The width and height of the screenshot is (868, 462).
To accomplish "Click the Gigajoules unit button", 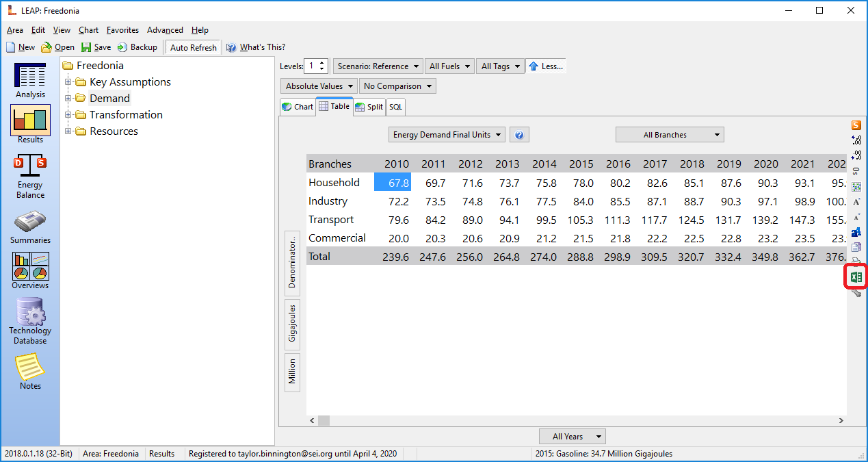I will [292, 323].
